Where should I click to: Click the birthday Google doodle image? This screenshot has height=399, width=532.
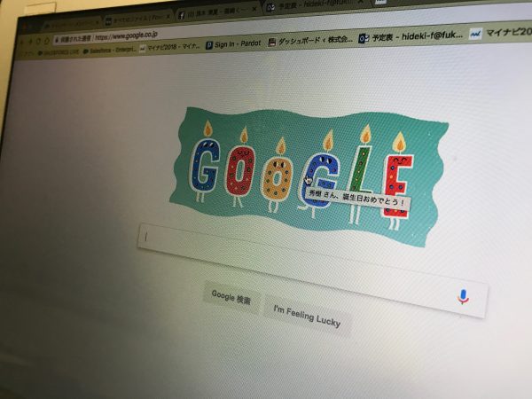tap(308, 175)
